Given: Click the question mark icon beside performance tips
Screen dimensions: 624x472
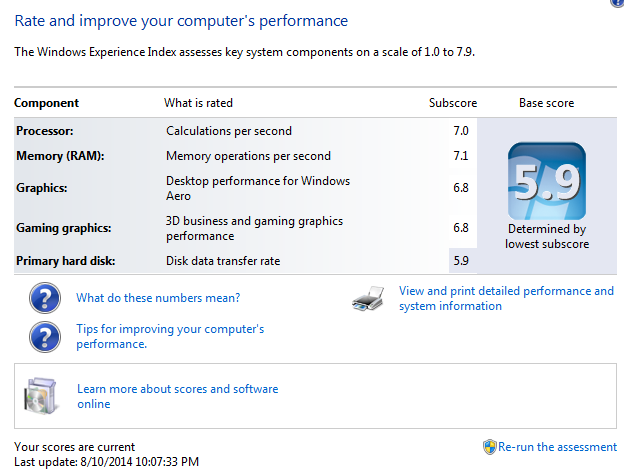Looking at the screenshot, I should (x=45, y=337).
